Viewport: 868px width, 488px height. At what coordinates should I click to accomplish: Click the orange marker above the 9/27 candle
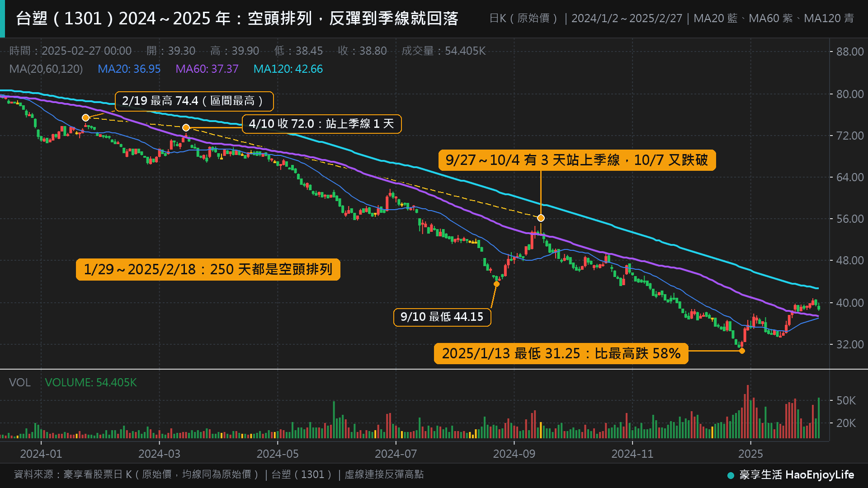[x=541, y=218]
